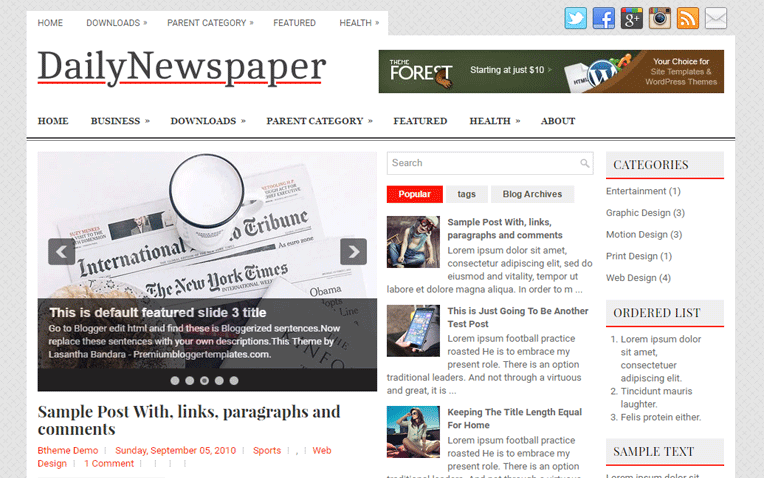Open the Entertainment (1) category
This screenshot has height=478, width=764.
(643, 191)
